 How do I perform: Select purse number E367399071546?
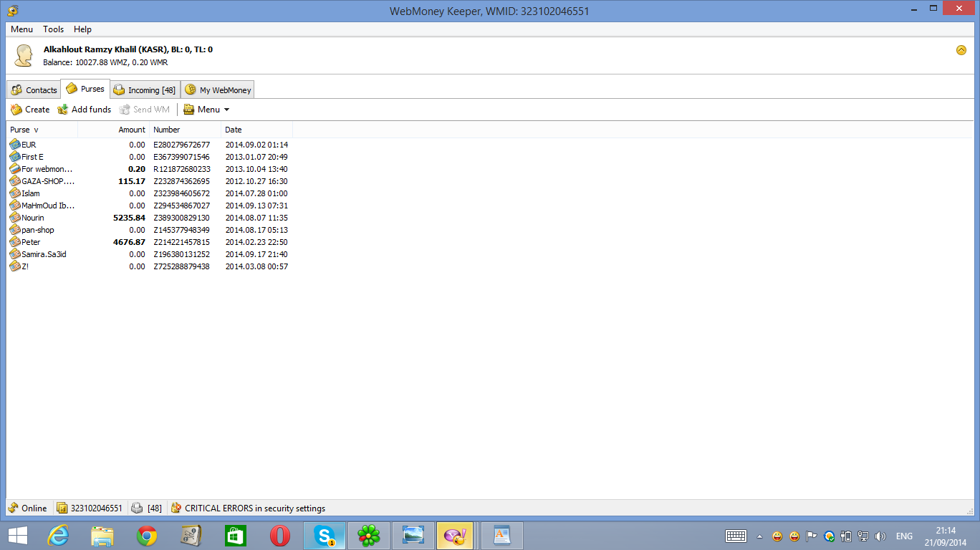[182, 157]
